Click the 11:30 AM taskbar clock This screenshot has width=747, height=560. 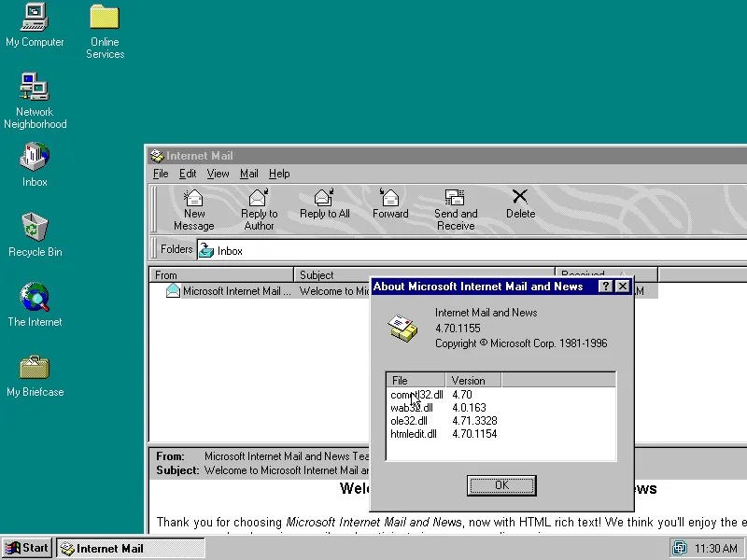coord(715,549)
